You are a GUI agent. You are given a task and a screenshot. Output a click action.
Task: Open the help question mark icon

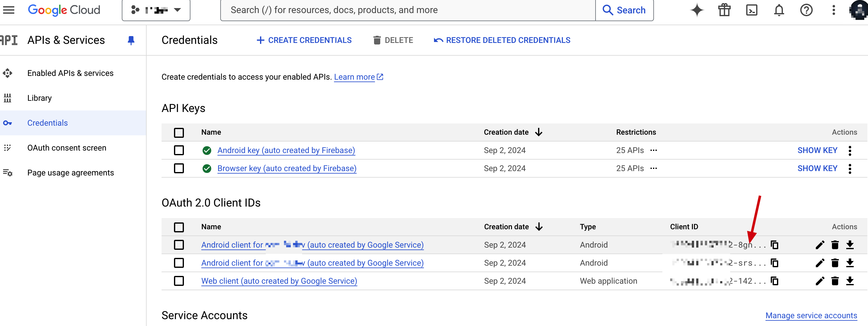(x=806, y=10)
